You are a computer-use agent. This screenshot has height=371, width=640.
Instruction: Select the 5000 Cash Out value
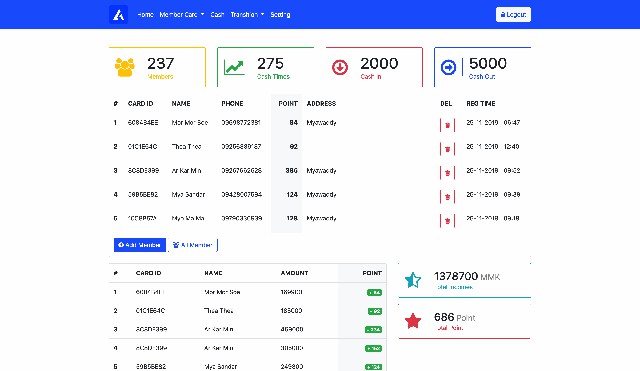coord(488,64)
